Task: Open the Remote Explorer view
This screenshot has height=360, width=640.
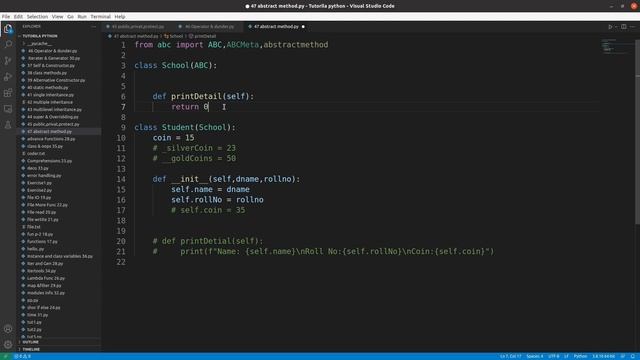Action: 8,109
